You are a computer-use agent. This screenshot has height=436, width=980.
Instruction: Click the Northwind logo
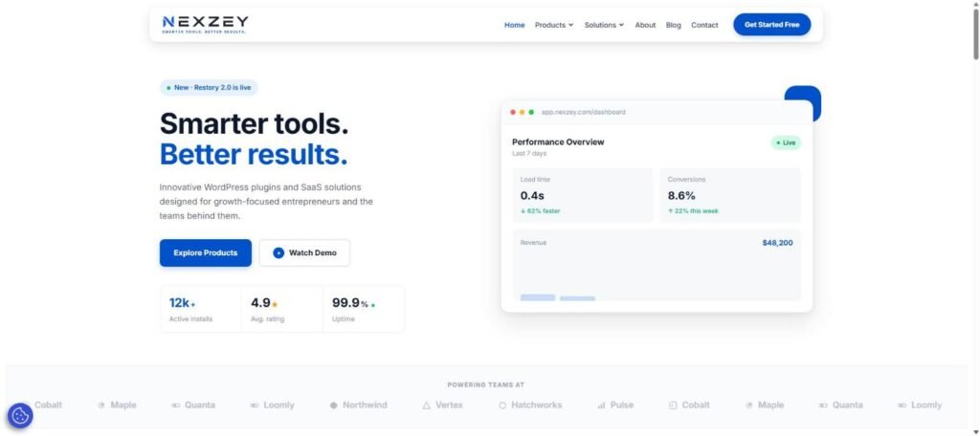coord(358,404)
